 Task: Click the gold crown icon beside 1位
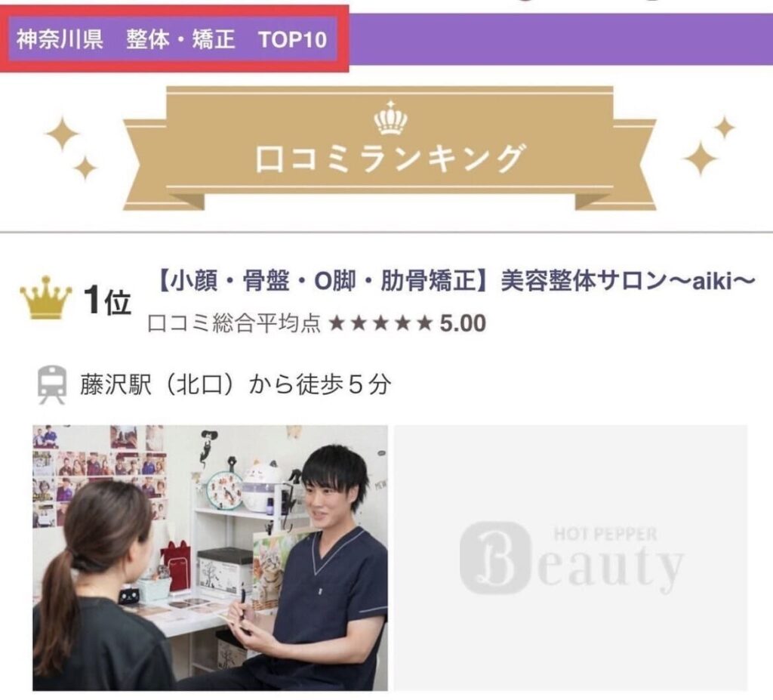coord(46,298)
